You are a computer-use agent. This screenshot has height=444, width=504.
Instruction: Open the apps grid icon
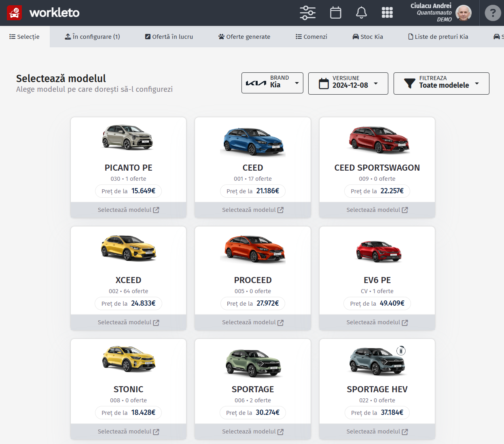point(387,13)
